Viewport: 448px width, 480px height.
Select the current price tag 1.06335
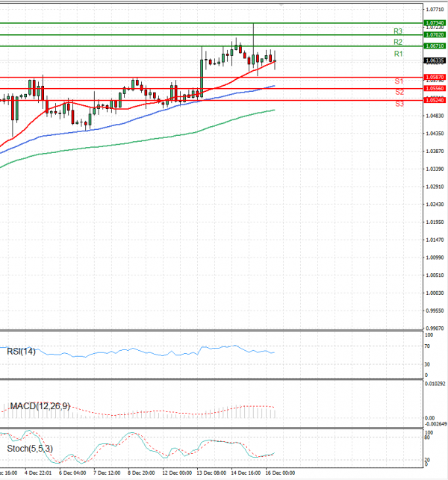(x=435, y=60)
